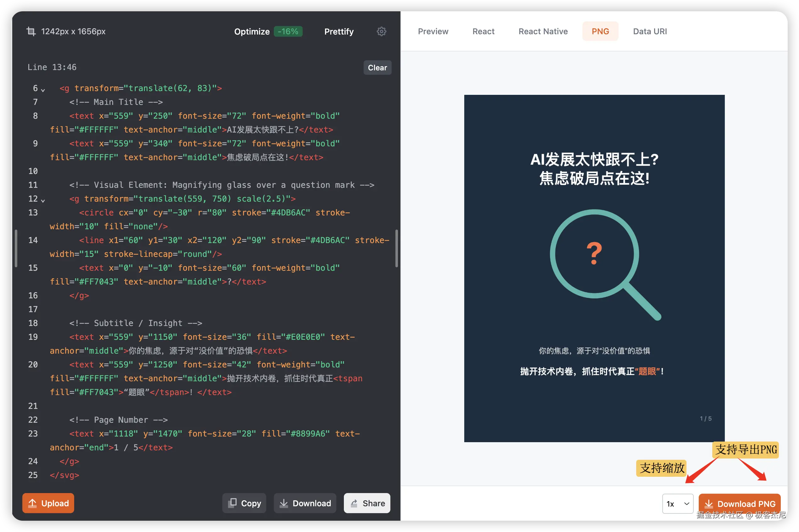Click the PNG preview image
Image resolution: width=799 pixels, height=532 pixels.
594,268
